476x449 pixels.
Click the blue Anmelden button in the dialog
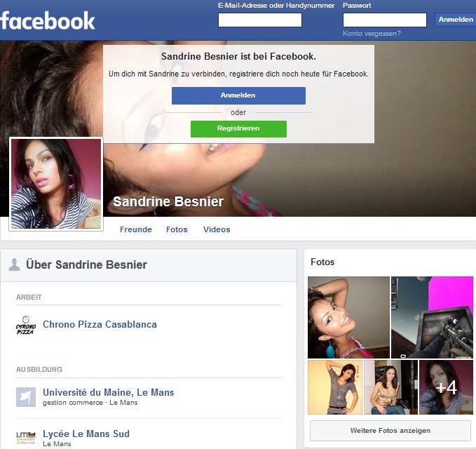coord(238,95)
